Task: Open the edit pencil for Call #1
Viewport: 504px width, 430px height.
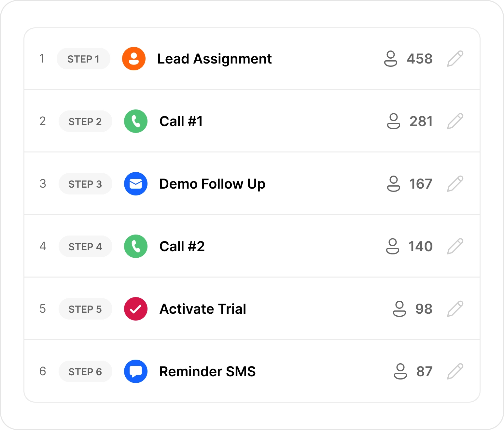Action: click(455, 121)
